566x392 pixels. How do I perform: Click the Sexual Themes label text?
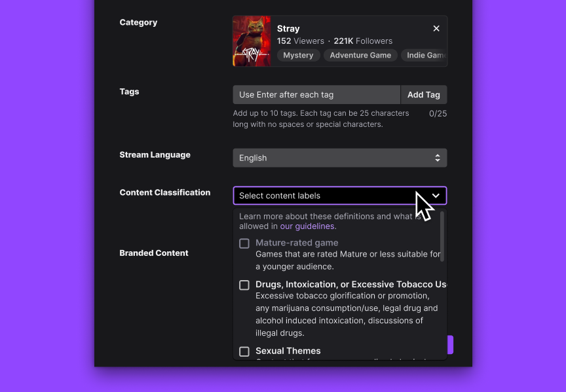tap(288, 351)
